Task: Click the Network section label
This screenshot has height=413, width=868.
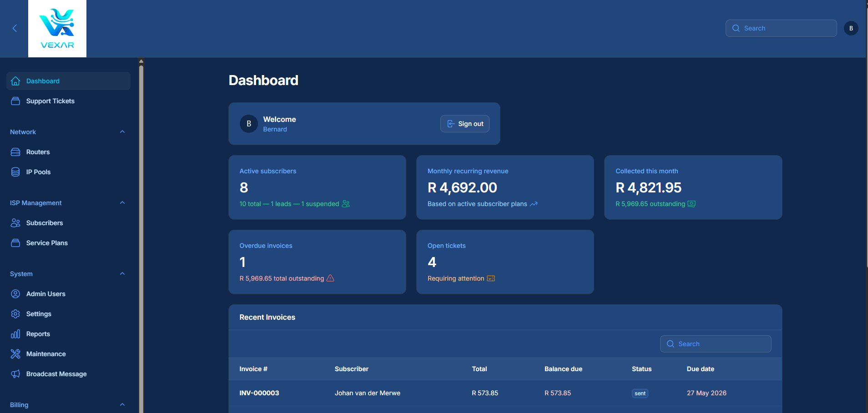Action: click(23, 132)
